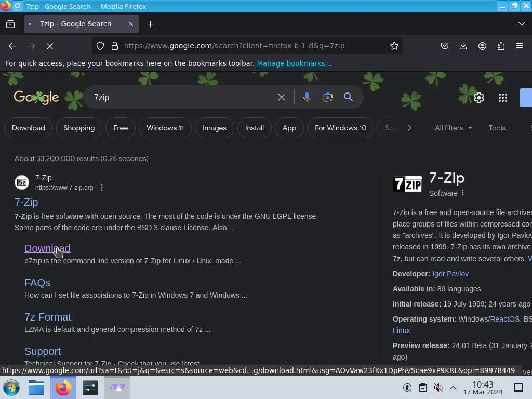This screenshot has height=399, width=532.
Task: Open Firefox View icon
Action: pyautogui.click(x=10, y=24)
